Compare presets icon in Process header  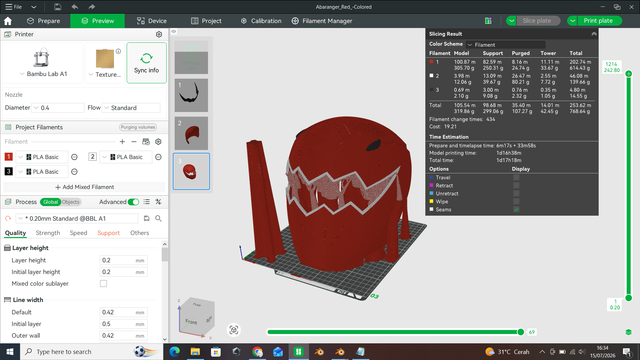[x=158, y=202]
